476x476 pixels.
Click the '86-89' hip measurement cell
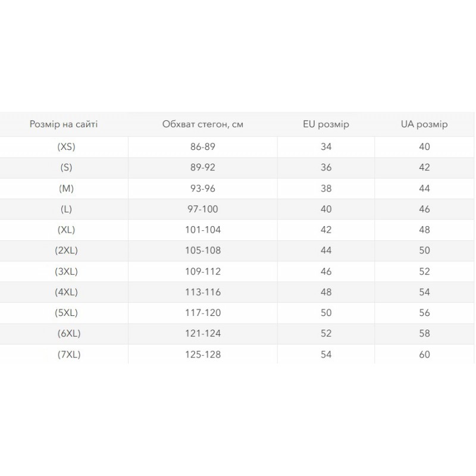(203, 147)
